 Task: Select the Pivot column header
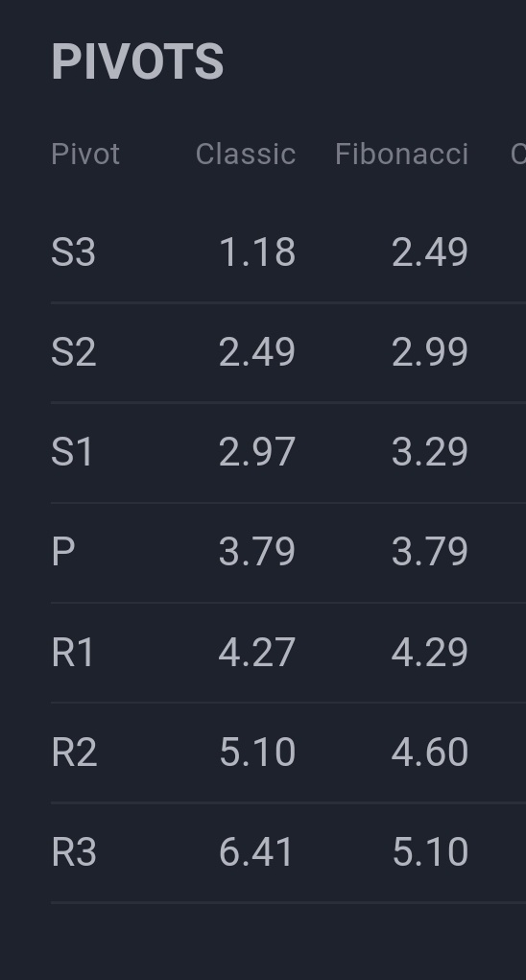click(85, 154)
